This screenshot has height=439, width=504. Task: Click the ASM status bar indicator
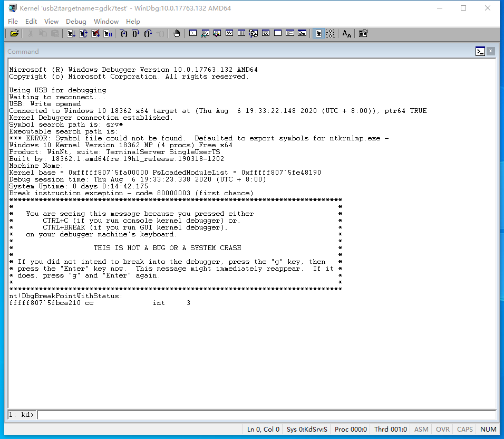pos(421,430)
